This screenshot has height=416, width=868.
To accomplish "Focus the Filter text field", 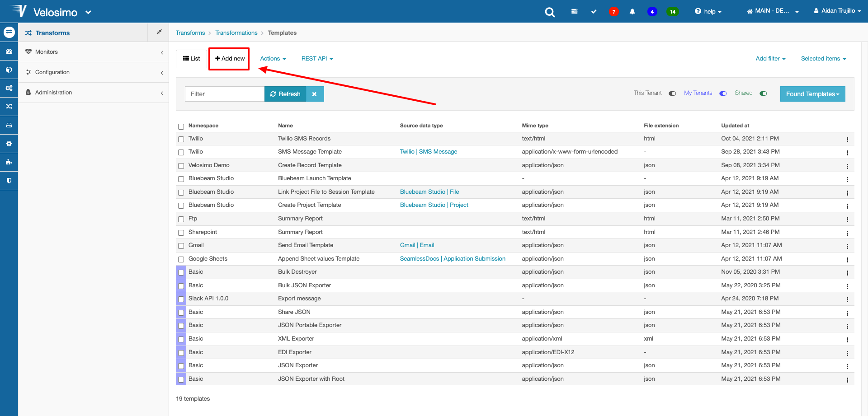I will [225, 94].
